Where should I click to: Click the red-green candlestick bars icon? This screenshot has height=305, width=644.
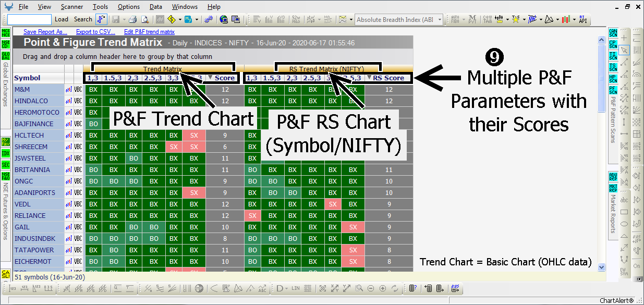tap(565, 19)
